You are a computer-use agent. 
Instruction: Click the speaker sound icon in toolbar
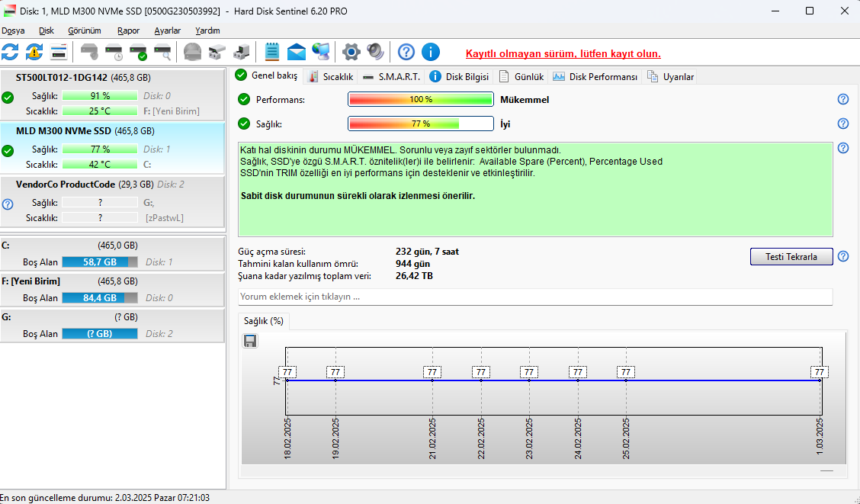[376, 52]
